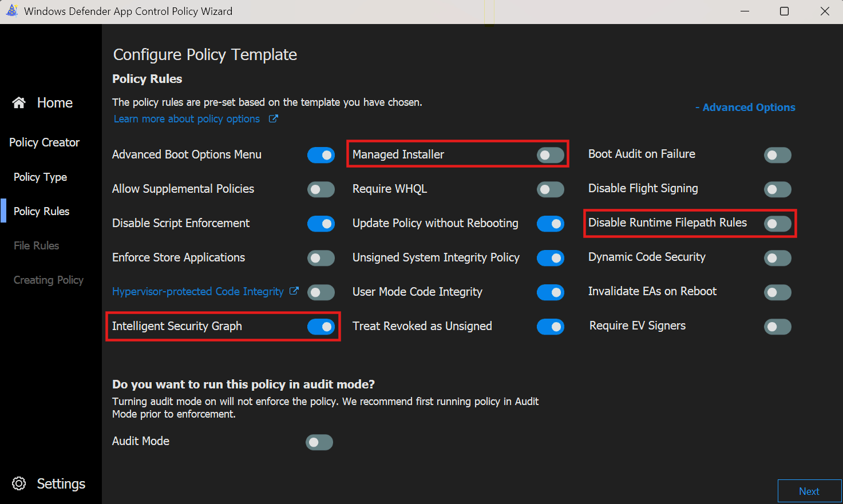Image resolution: width=843 pixels, height=504 pixels.
Task: Toggle Require WHQL on
Action: [x=550, y=189]
